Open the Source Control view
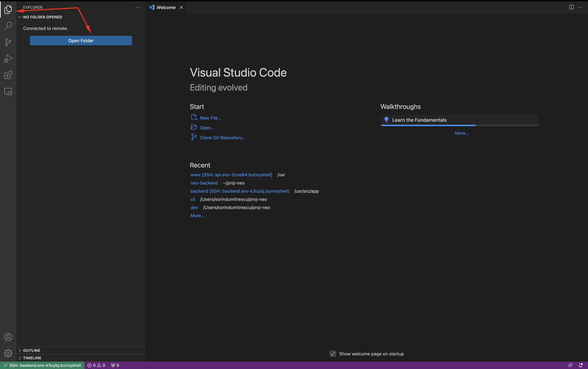Image resolution: width=588 pixels, height=369 pixels. (8, 42)
